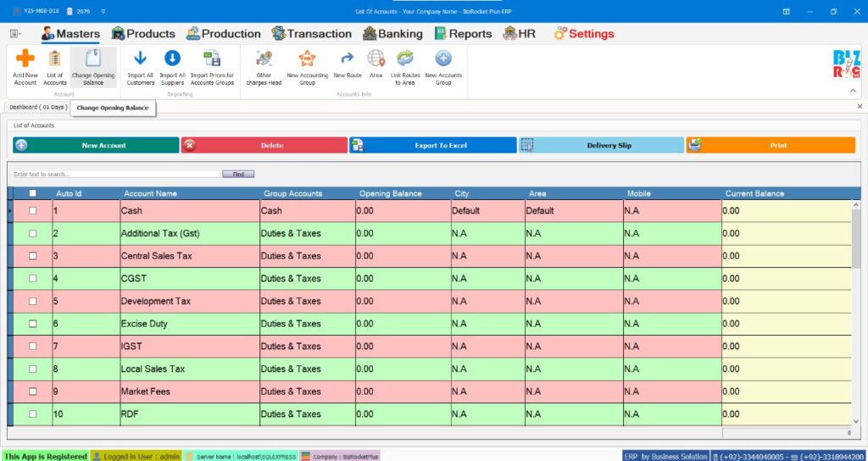Tick the checkbox for the Cash row

coord(33,210)
